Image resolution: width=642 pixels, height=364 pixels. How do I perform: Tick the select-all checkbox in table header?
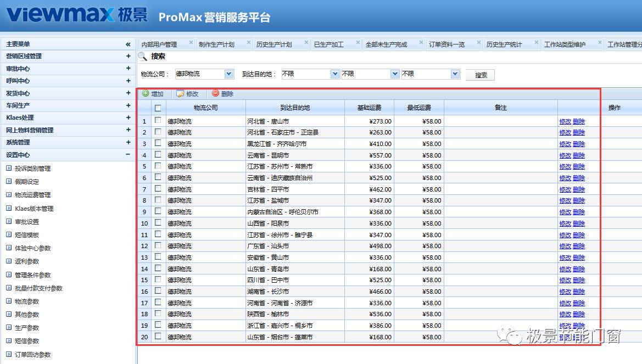158,108
